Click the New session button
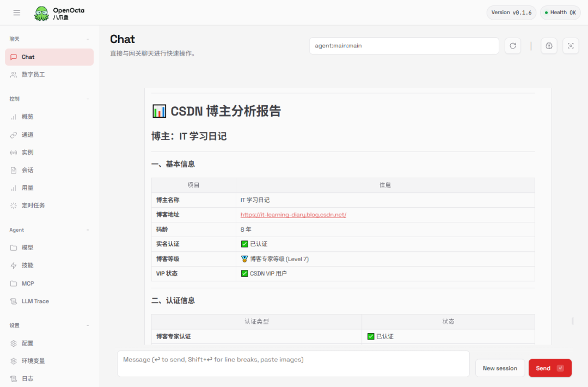The width and height of the screenshot is (588, 387). [x=500, y=368]
